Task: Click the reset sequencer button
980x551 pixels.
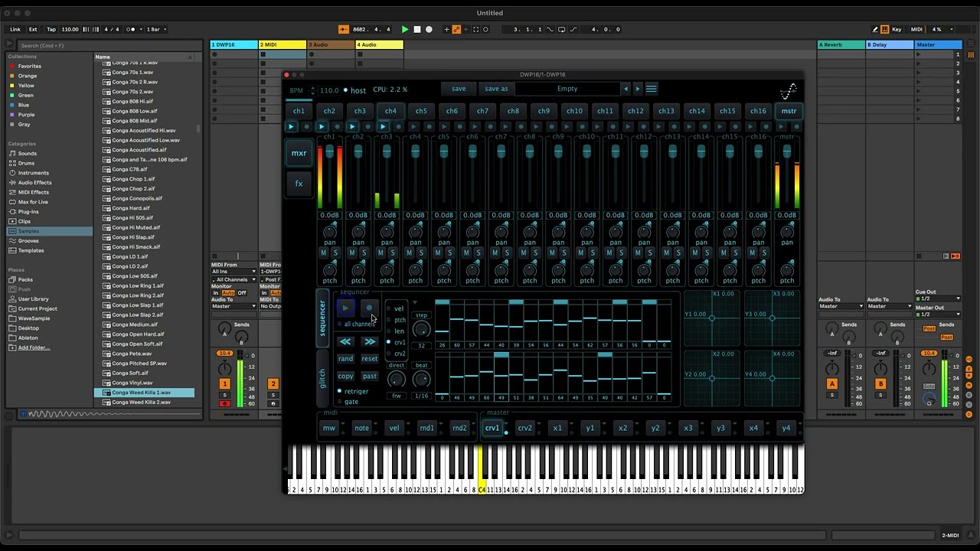Action: 370,358
